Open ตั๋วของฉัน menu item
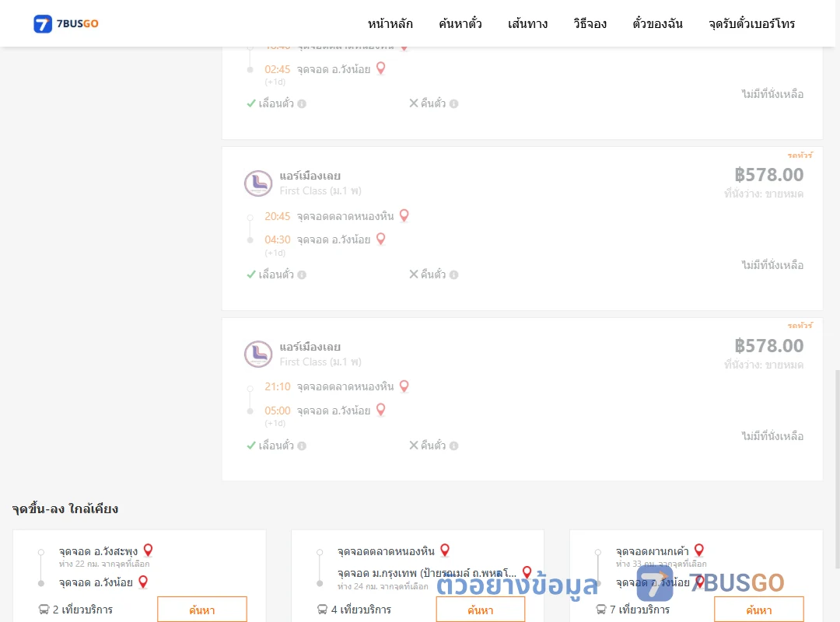This screenshot has width=840, height=622. 657,23
